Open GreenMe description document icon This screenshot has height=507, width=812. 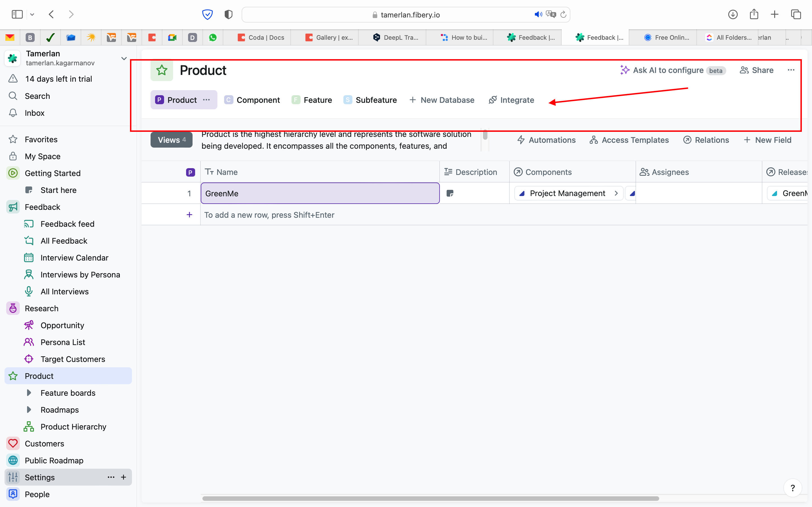(x=450, y=194)
